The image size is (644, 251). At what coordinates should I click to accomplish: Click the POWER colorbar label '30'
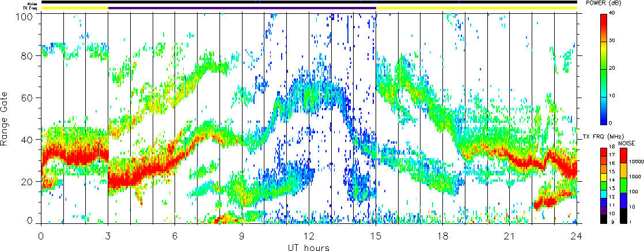612,41
